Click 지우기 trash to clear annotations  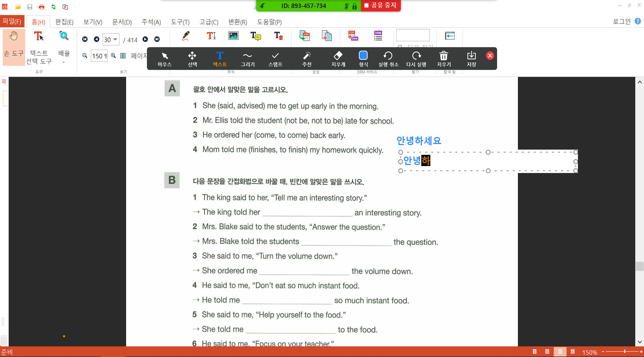(x=444, y=59)
